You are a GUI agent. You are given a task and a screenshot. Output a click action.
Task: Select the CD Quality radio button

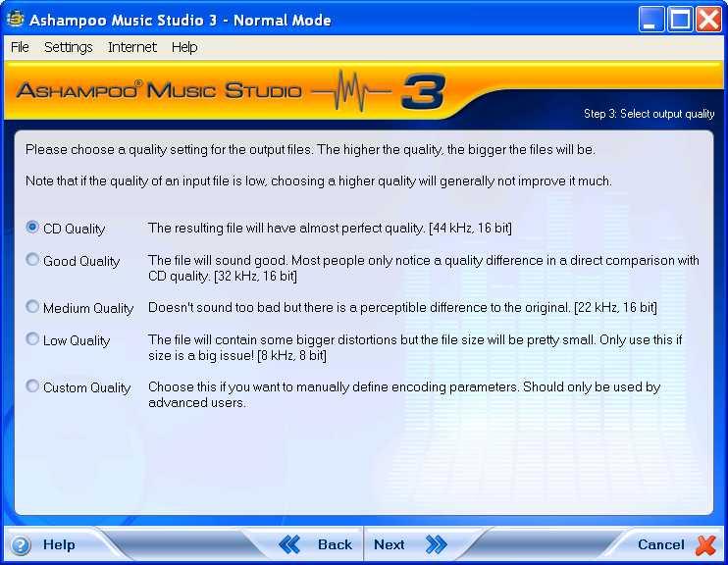pyautogui.click(x=33, y=228)
